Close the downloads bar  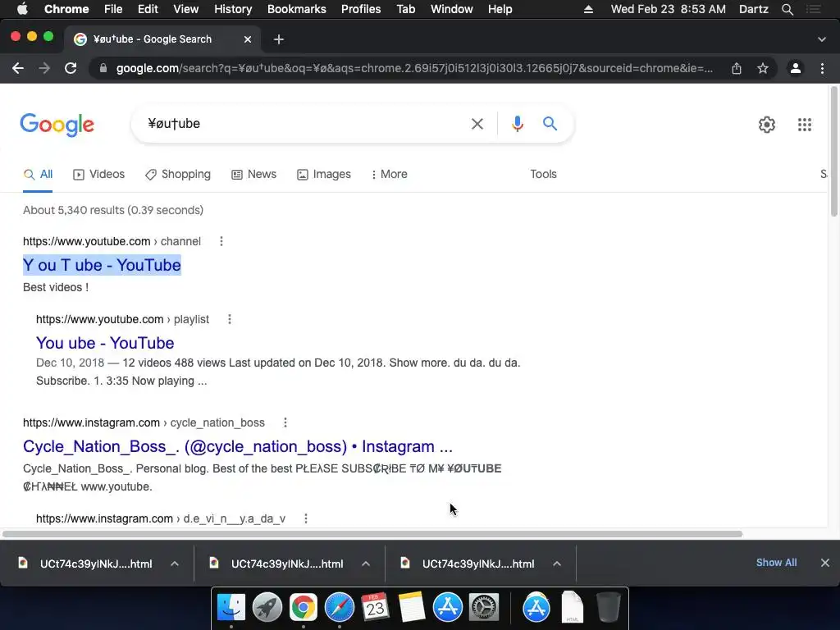pyautogui.click(x=825, y=563)
